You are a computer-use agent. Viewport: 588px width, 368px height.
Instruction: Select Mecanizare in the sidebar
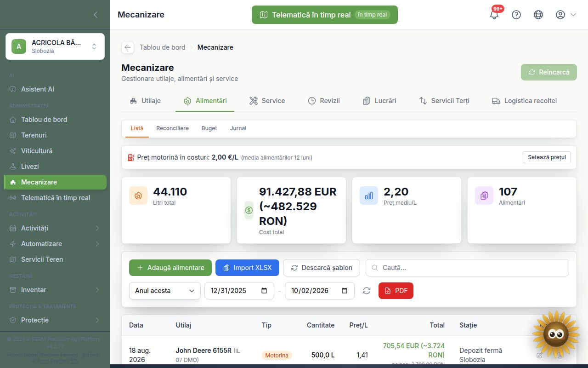tap(55, 182)
